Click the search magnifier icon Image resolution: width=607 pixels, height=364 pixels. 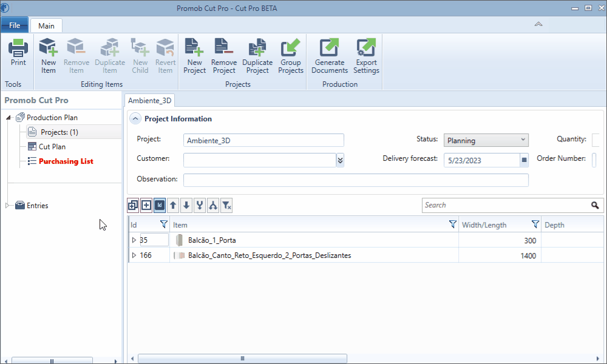click(x=595, y=206)
